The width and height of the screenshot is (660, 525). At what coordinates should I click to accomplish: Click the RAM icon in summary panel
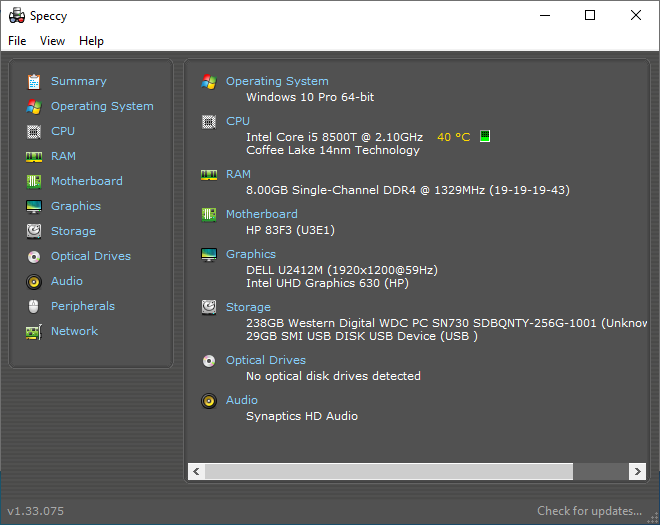(x=209, y=175)
